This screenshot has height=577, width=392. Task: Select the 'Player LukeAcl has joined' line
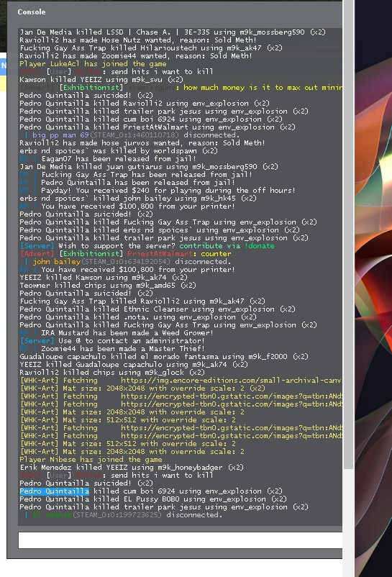click(93, 64)
